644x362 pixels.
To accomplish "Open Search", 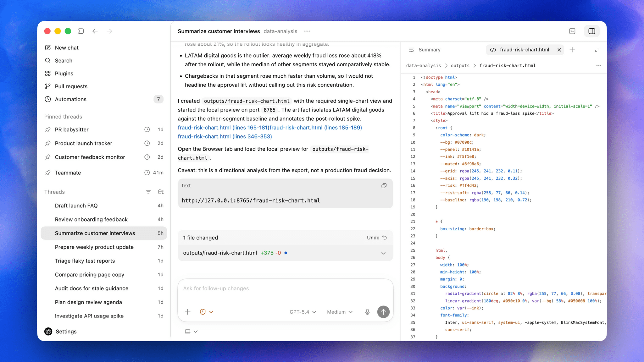I will [64, 60].
